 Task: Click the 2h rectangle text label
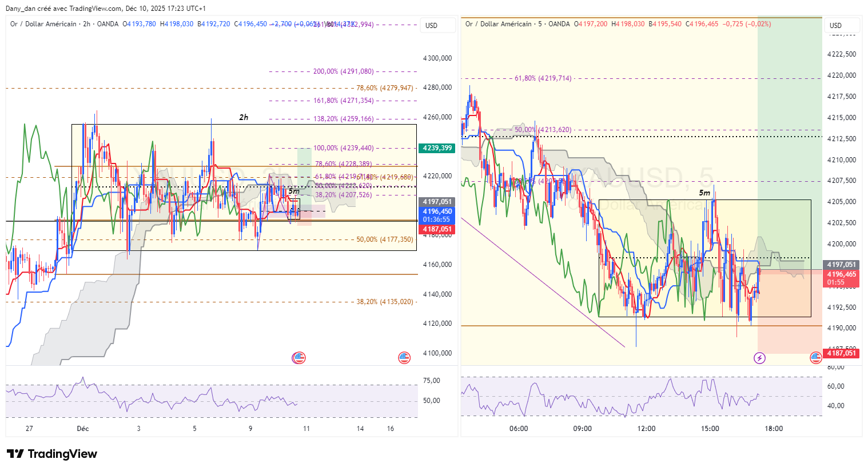(244, 117)
